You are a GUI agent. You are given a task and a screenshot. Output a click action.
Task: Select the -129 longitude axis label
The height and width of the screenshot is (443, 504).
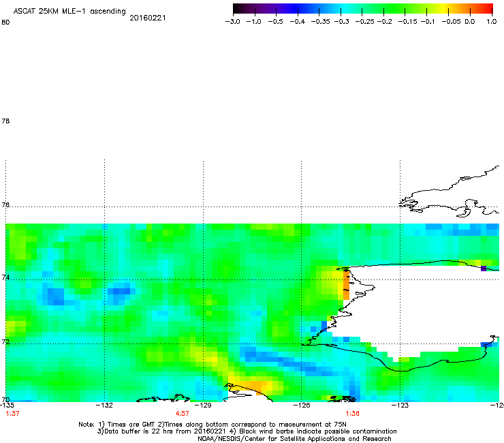point(203,406)
